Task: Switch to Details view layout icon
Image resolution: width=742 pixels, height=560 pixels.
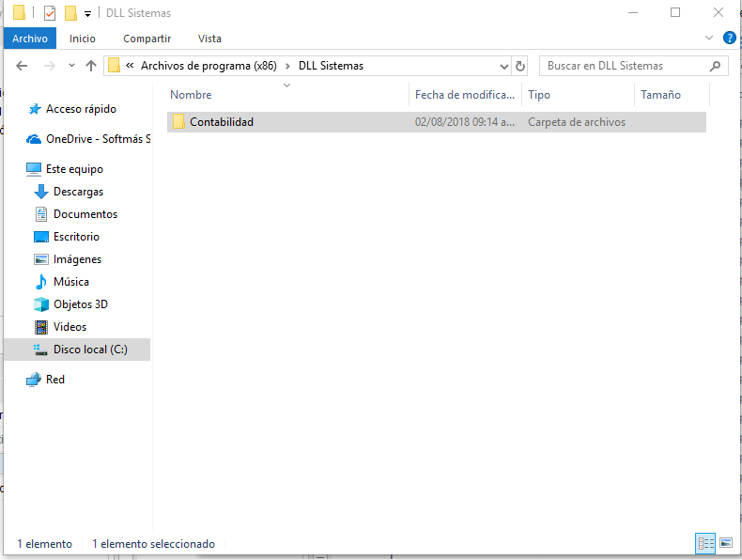Action: pyautogui.click(x=704, y=543)
